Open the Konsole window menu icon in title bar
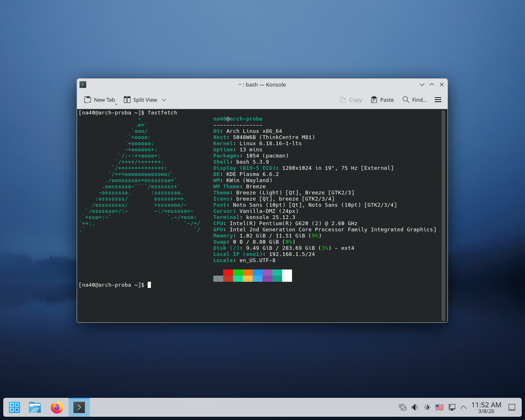525x420 pixels. click(x=83, y=84)
